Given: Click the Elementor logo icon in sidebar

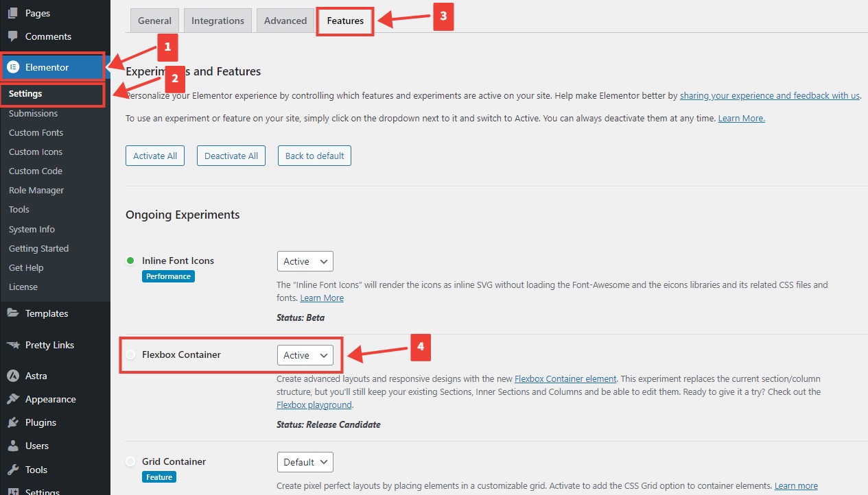Looking at the screenshot, I should coord(12,67).
